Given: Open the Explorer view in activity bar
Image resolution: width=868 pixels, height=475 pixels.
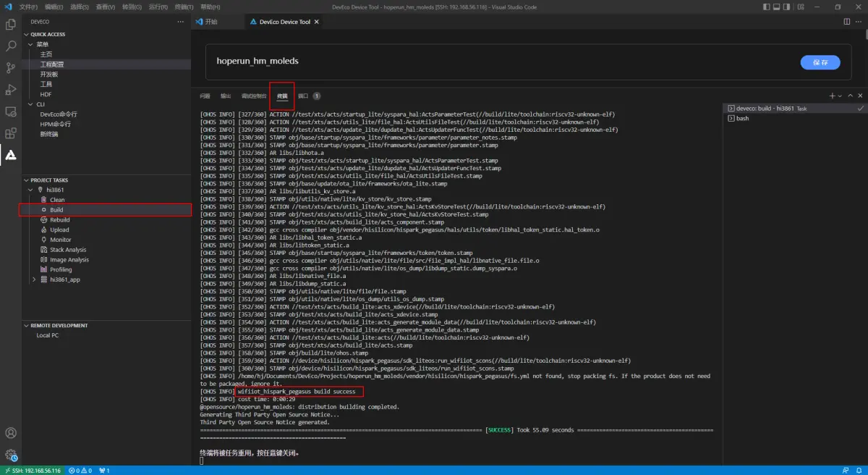Looking at the screenshot, I should 10,25.
